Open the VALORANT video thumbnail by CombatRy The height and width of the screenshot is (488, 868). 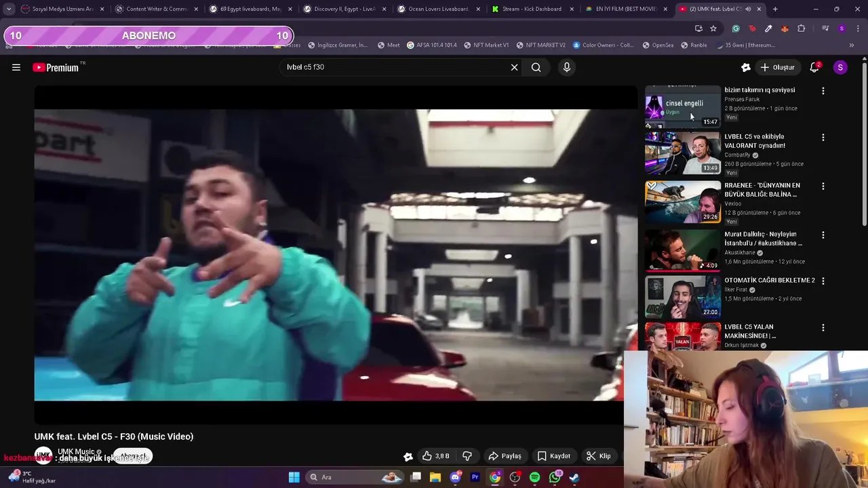683,153
